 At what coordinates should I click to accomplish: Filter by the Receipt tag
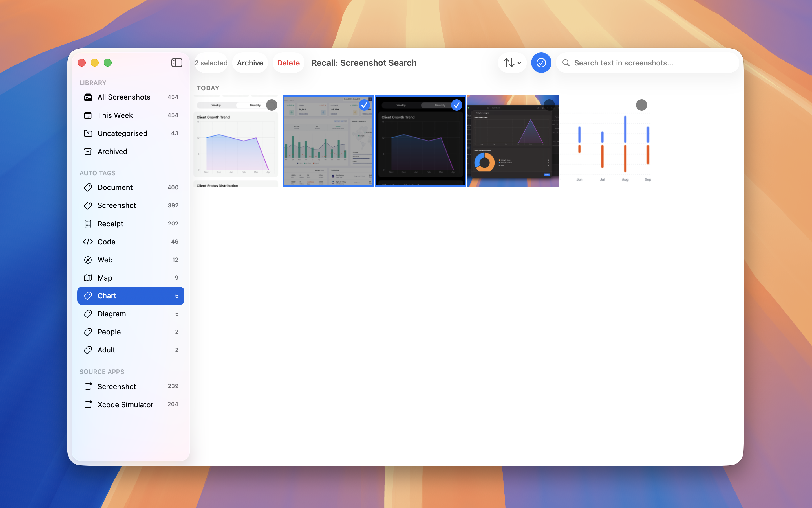tap(131, 224)
